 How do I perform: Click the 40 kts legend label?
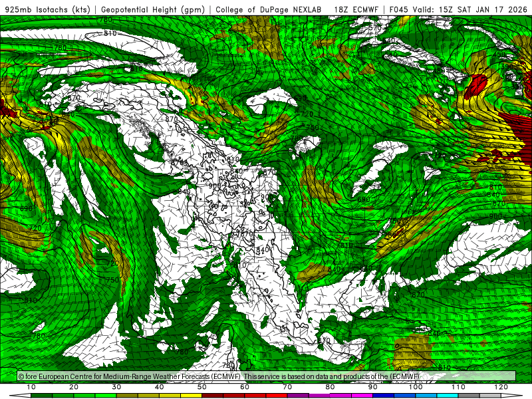(159, 387)
